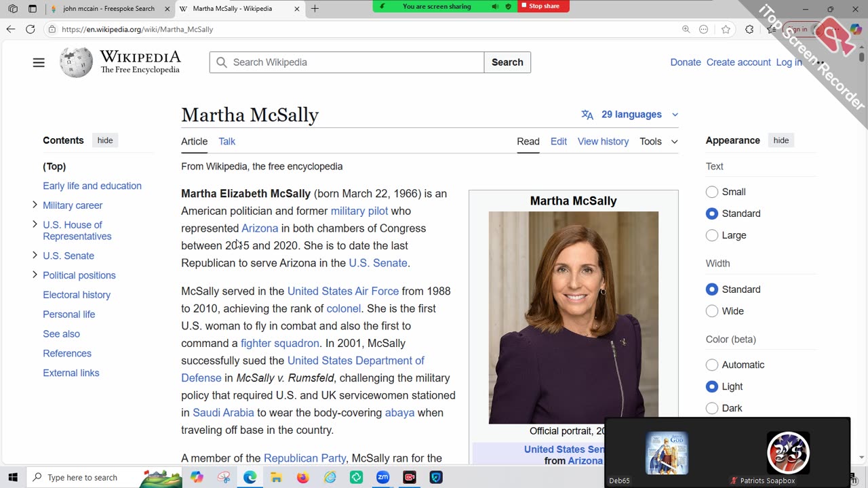
Task: Open File Explorer from the taskbar
Action: [x=277, y=477]
